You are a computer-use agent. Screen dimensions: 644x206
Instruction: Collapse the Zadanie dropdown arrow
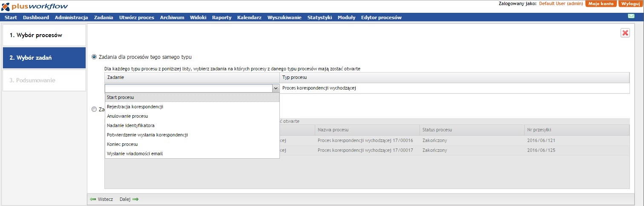(x=276, y=88)
